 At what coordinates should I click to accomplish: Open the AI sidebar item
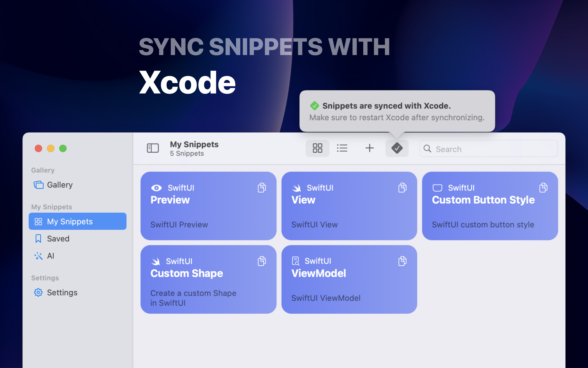(77, 256)
